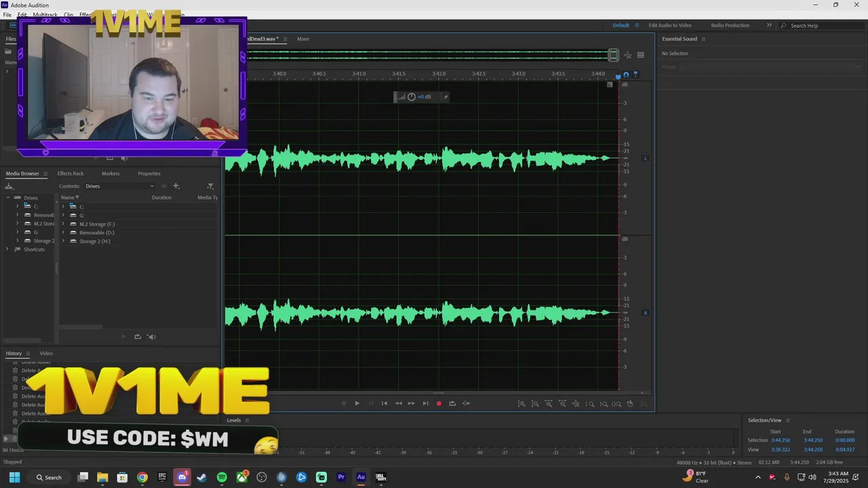
Task: Expand Storage 2 (H:) in contents list
Action: [x=63, y=241]
